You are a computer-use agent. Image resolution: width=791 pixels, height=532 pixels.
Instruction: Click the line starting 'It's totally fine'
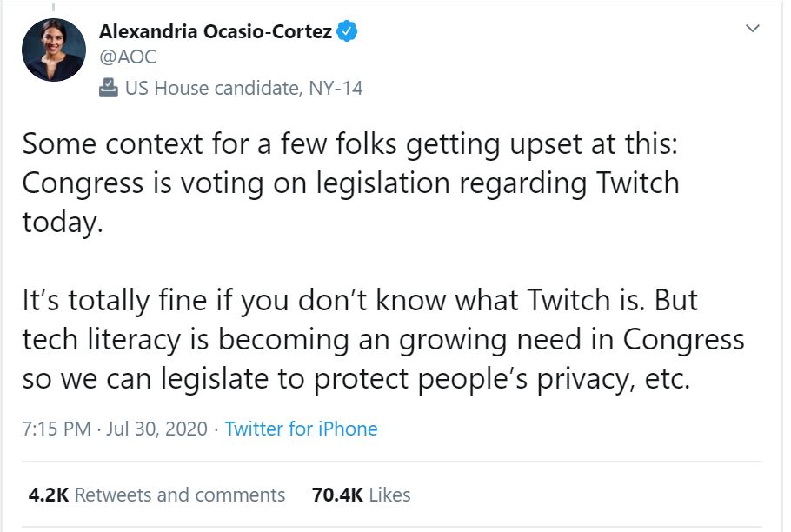361,300
